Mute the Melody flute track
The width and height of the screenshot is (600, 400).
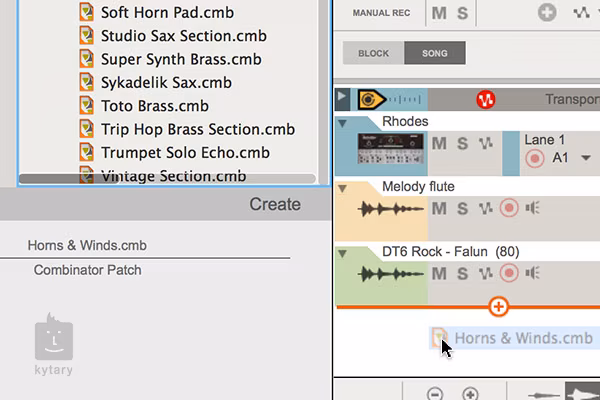(x=439, y=209)
